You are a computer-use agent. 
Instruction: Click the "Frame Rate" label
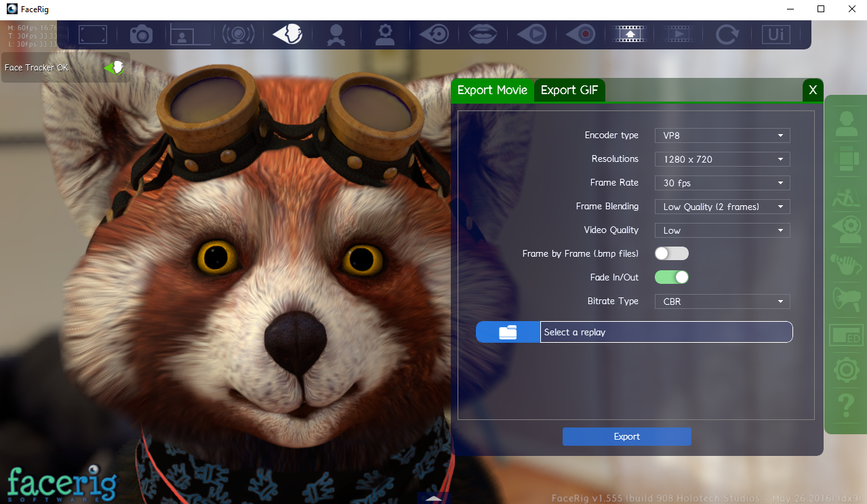614,182
